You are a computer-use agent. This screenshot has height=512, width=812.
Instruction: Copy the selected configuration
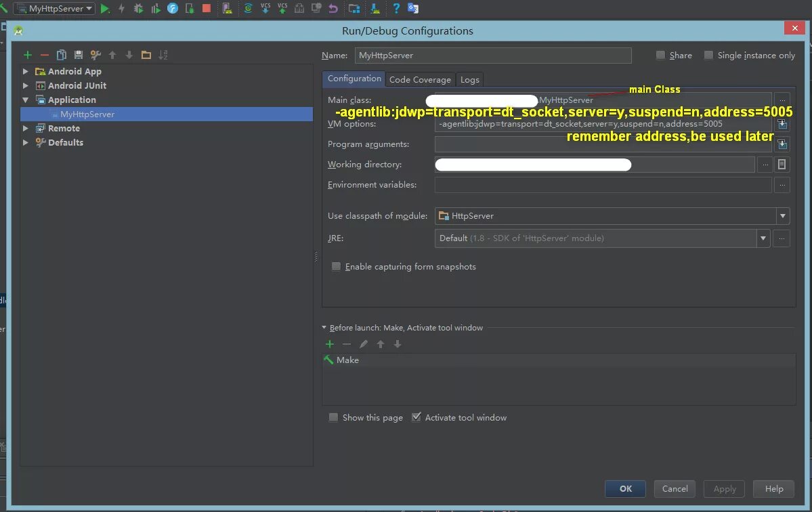click(61, 55)
